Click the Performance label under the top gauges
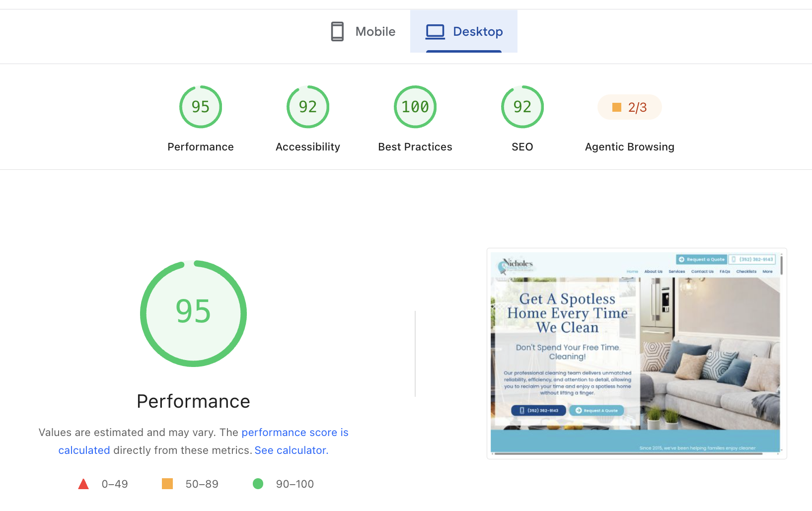This screenshot has height=511, width=812. tap(201, 147)
